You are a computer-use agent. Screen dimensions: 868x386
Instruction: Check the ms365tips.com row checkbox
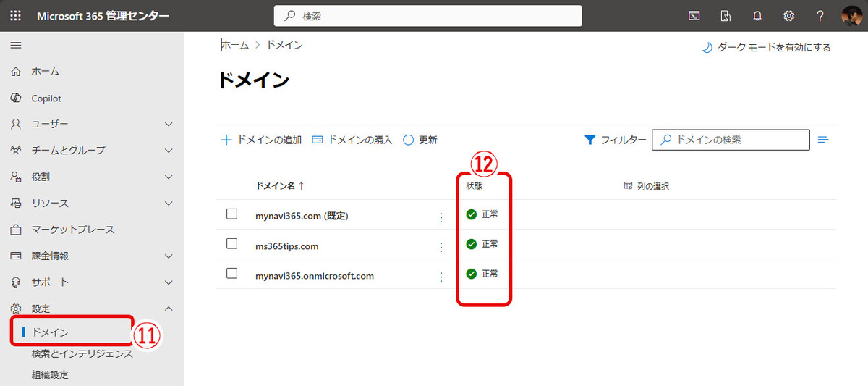coord(232,244)
